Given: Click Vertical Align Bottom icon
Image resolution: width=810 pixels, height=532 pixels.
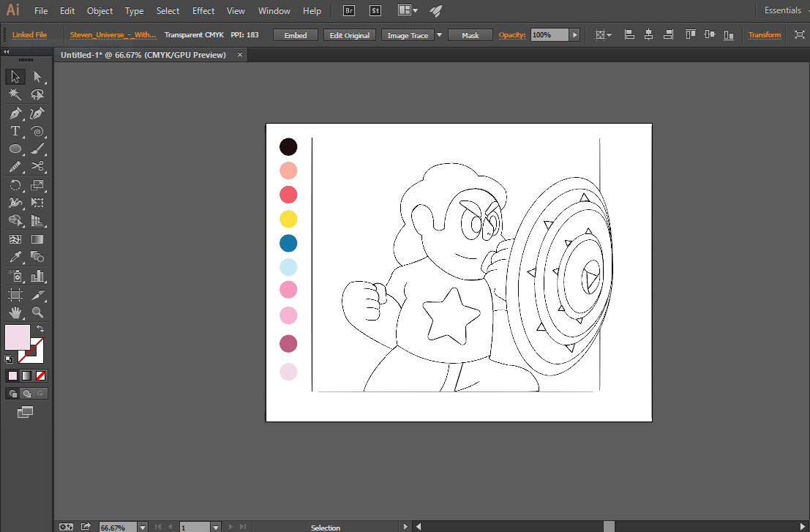Looking at the screenshot, I should (728, 34).
